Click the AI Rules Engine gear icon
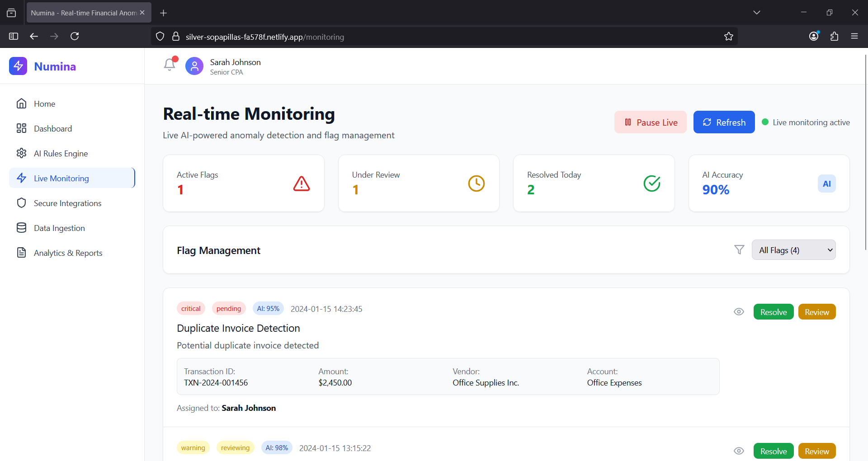The height and width of the screenshot is (461, 868). [21, 153]
